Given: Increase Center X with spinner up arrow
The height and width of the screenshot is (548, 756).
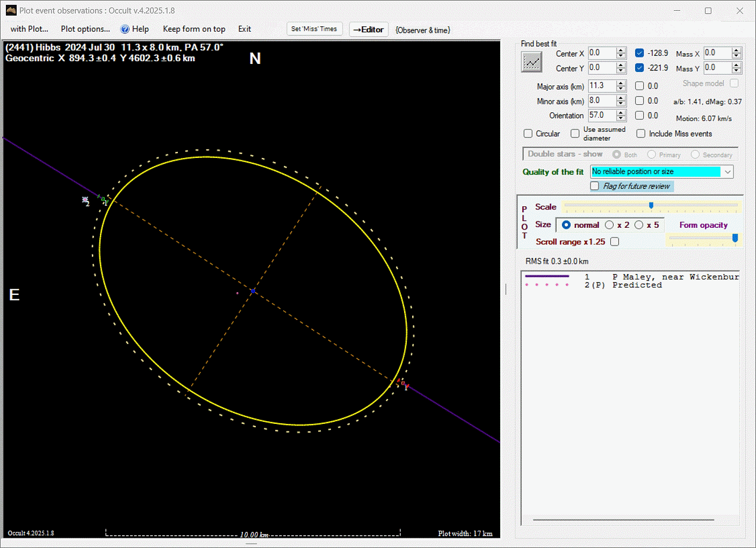Looking at the screenshot, I should [621, 51].
